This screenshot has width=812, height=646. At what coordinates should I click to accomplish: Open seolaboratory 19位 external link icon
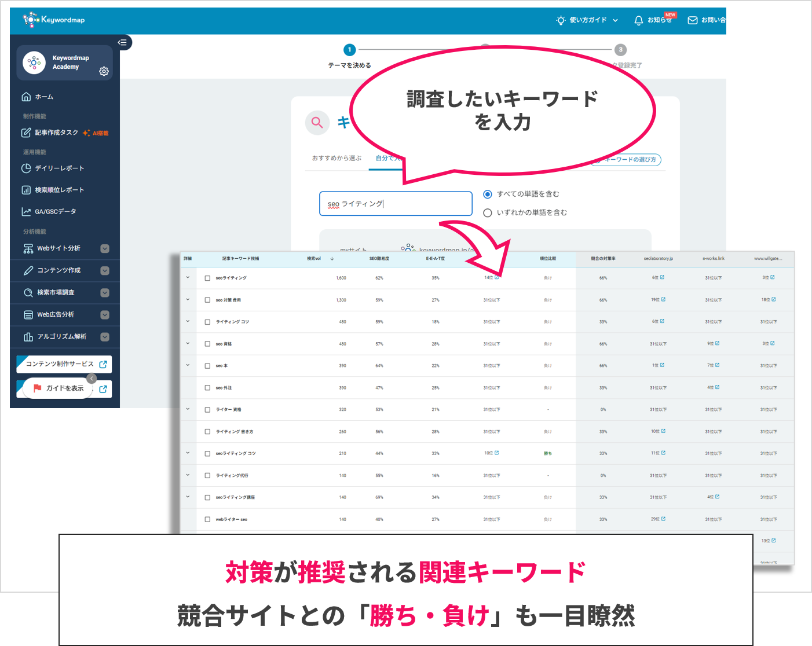click(x=664, y=299)
